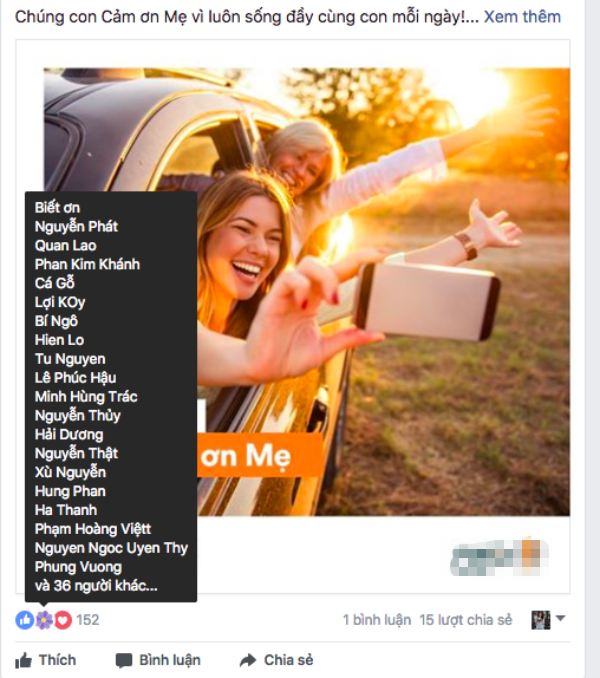600x678 pixels.
Task: Show the 'và 36 người khác...' remaining reactors
Action: (x=96, y=586)
